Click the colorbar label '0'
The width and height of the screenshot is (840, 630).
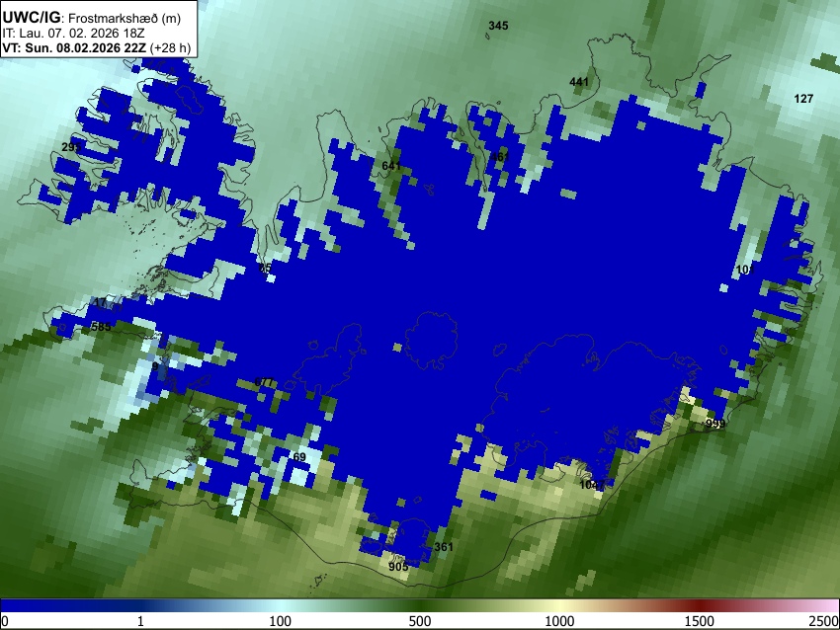[5, 621]
